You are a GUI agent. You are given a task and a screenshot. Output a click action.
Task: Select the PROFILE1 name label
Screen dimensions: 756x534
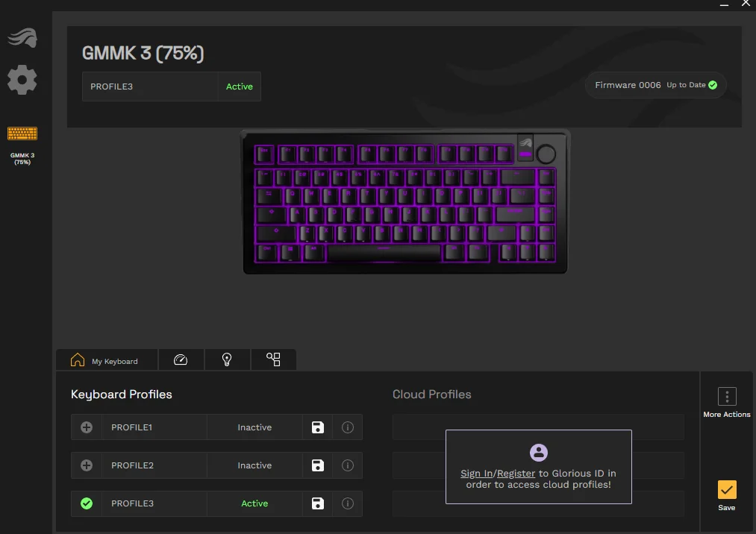(131, 427)
